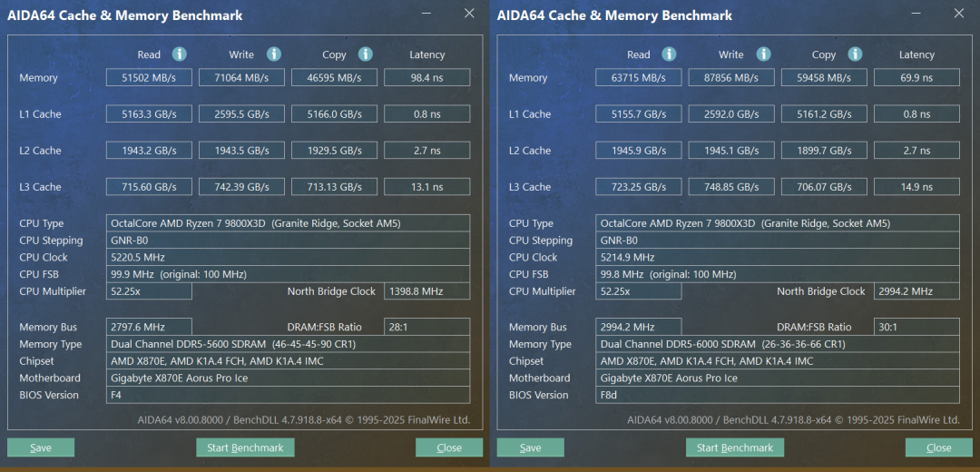Click DRAM:FSB Ratio value 30:1
The image size is (980, 472).
(916, 327)
